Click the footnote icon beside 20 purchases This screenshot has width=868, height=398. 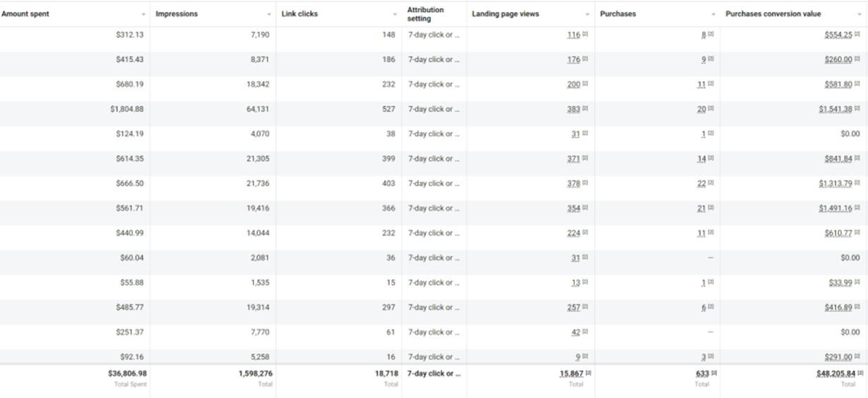coord(711,109)
